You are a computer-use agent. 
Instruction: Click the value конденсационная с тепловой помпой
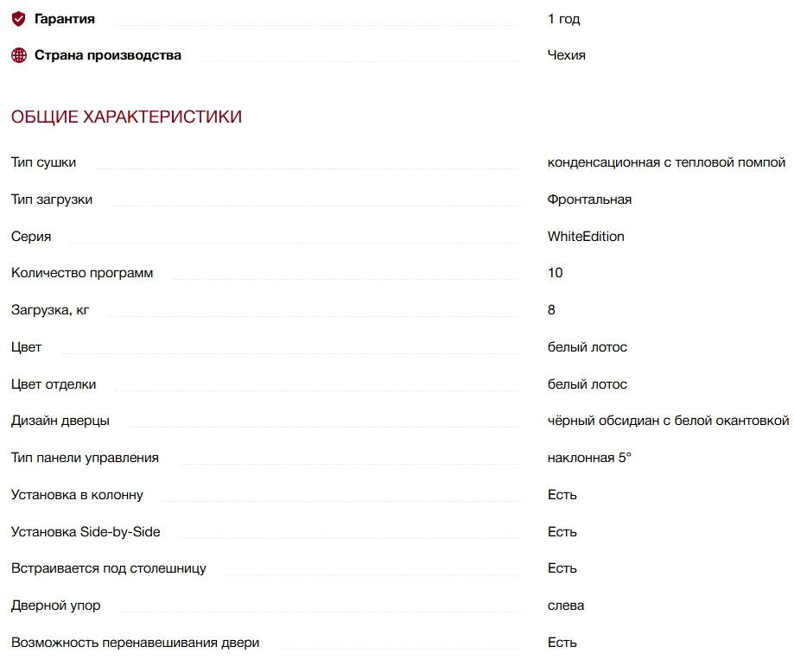pyautogui.click(x=666, y=162)
